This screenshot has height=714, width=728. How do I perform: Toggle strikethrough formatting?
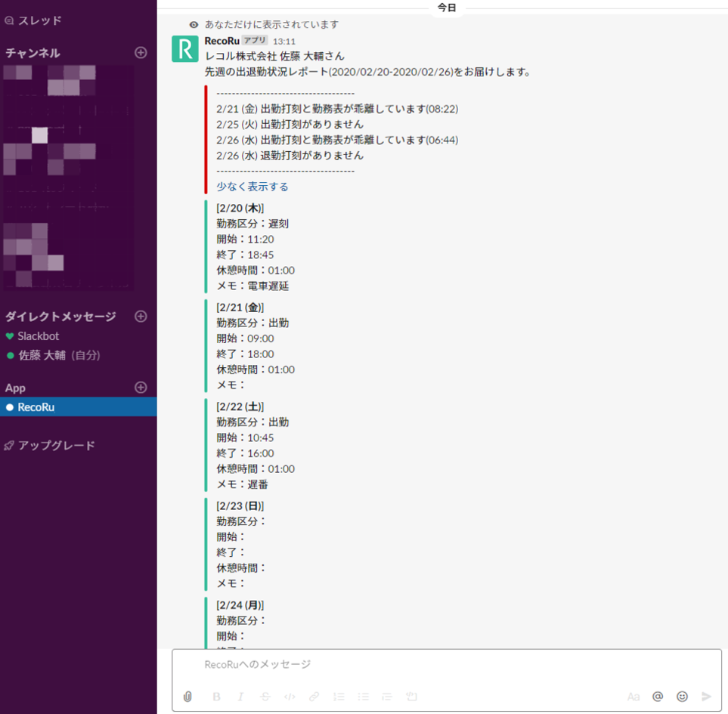(x=265, y=697)
